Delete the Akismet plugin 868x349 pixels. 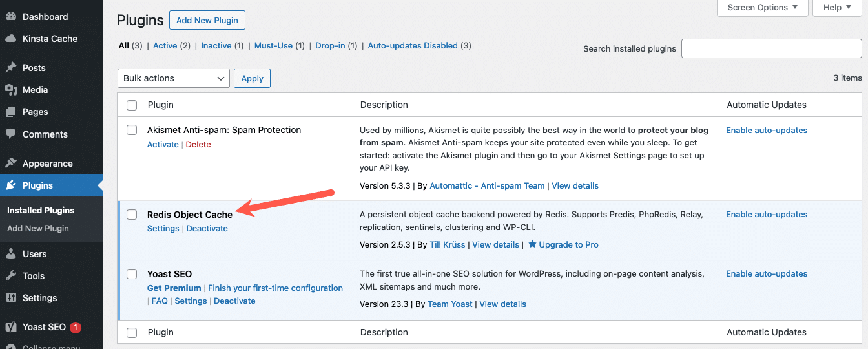[198, 145]
